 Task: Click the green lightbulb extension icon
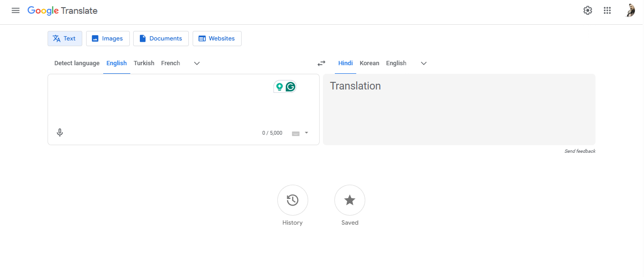point(280,87)
